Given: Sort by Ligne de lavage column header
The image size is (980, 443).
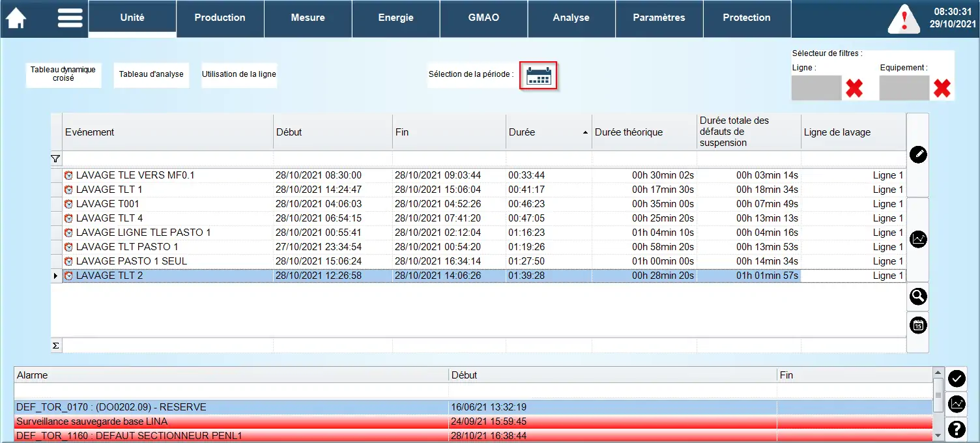Looking at the screenshot, I should (x=854, y=132).
